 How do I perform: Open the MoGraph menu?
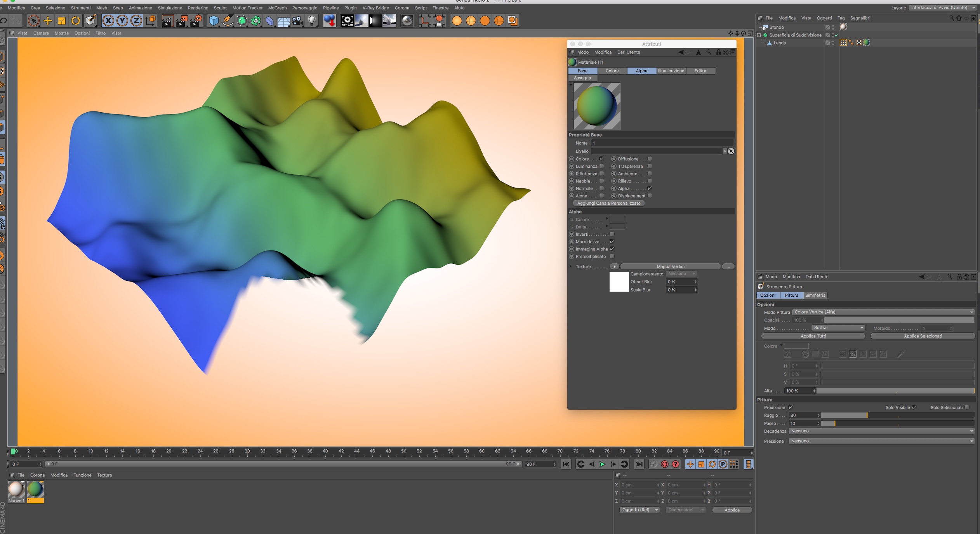pyautogui.click(x=277, y=8)
